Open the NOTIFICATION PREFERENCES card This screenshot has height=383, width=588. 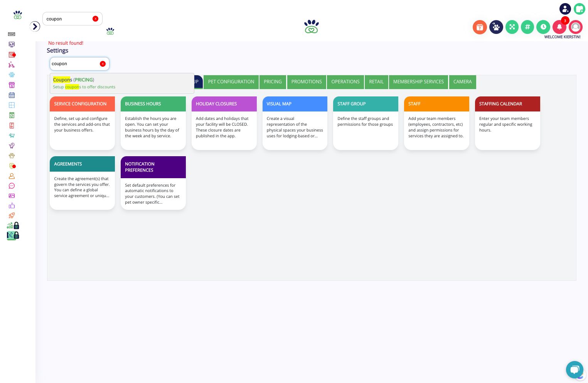pos(153,183)
